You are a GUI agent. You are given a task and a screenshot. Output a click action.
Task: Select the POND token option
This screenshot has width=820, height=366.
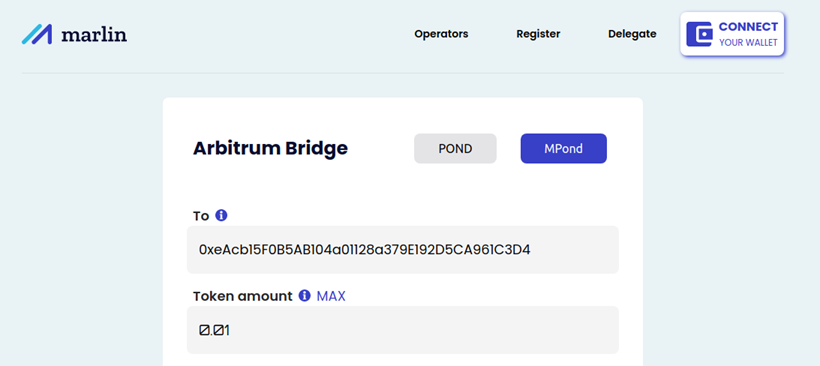(455, 148)
